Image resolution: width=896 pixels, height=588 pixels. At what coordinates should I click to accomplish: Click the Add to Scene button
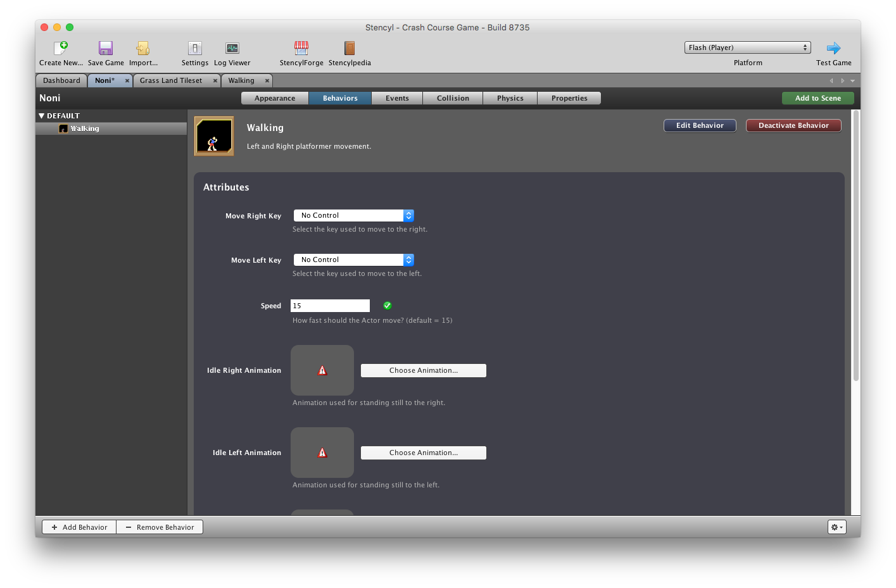tap(818, 98)
